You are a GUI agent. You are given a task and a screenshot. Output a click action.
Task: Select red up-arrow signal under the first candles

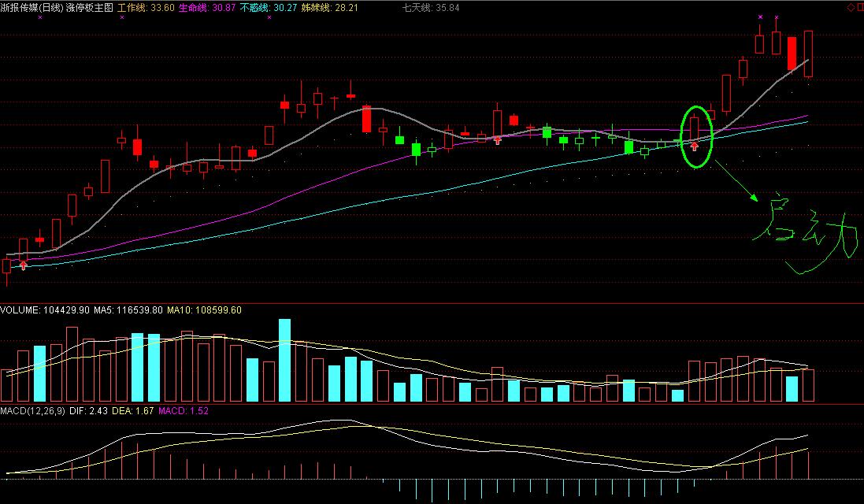pyautogui.click(x=23, y=265)
